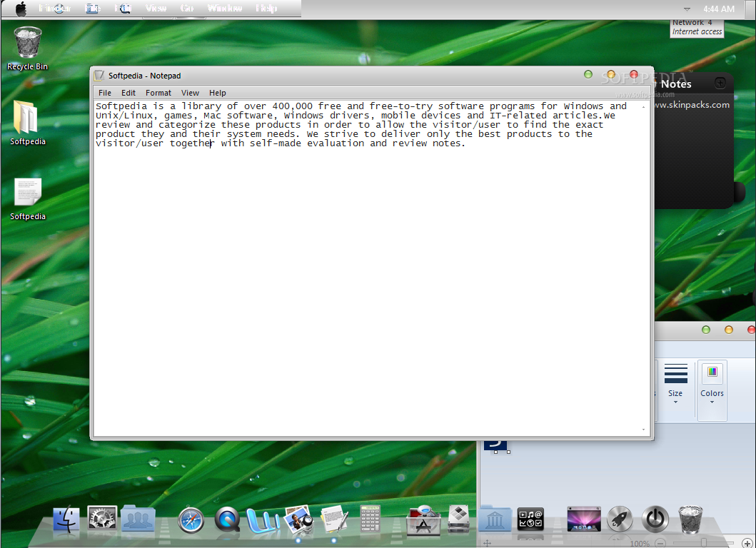Close Notepad with the red button
Image resolution: width=756 pixels, height=548 pixels.
coord(634,74)
